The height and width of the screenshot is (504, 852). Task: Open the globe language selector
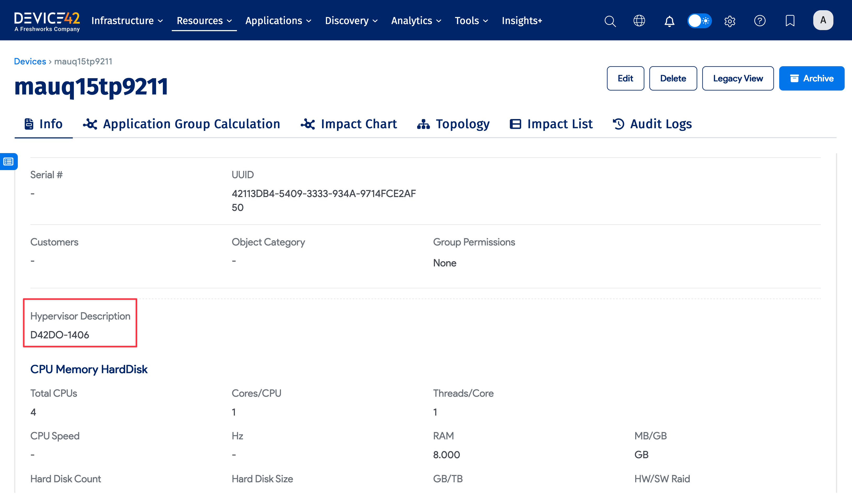pos(640,21)
